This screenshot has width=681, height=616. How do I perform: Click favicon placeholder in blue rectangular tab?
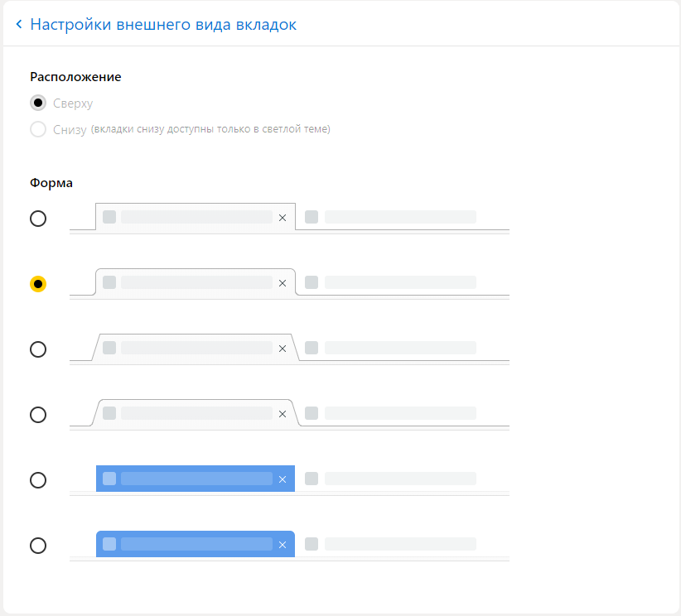click(x=109, y=479)
